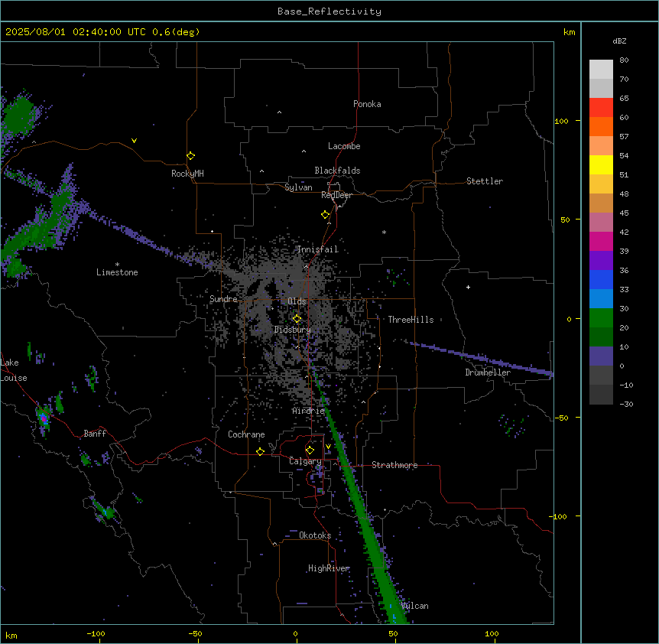This screenshot has height=644, width=659.
Task: Select the Airdrie label
Action: 309,411
